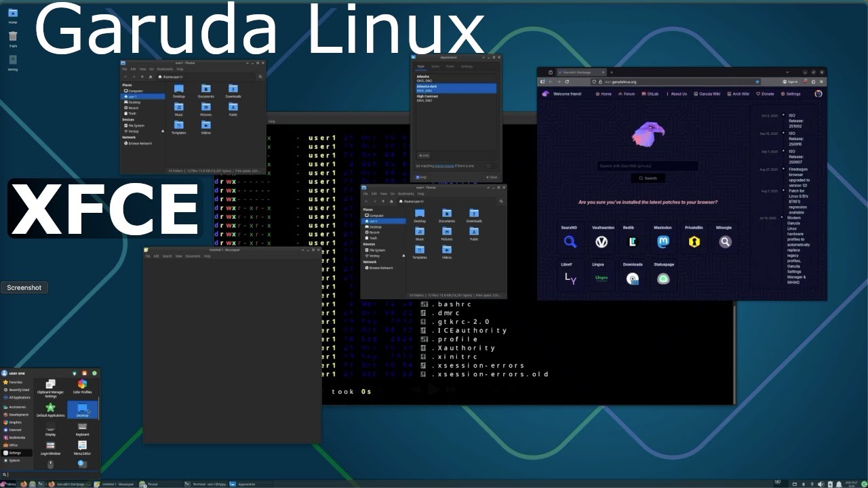Launch Default Applications from menu
Image resolution: width=868 pixels, height=488 pixels.
(50, 409)
